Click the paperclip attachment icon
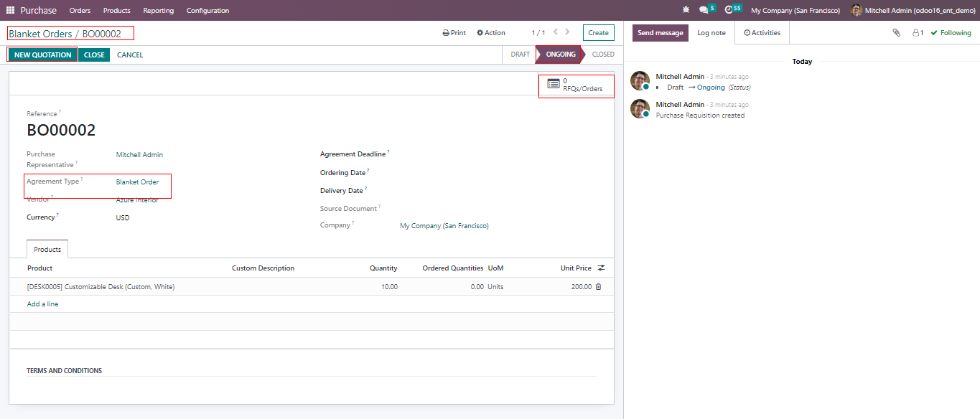Screen dimensions: 980x419 pos(896,33)
